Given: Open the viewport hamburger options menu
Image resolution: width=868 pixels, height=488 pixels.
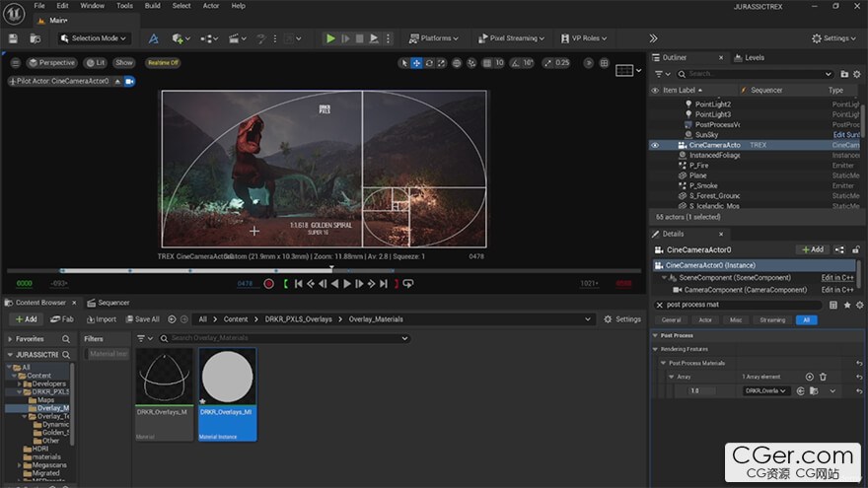Looking at the screenshot, I should 16,63.
